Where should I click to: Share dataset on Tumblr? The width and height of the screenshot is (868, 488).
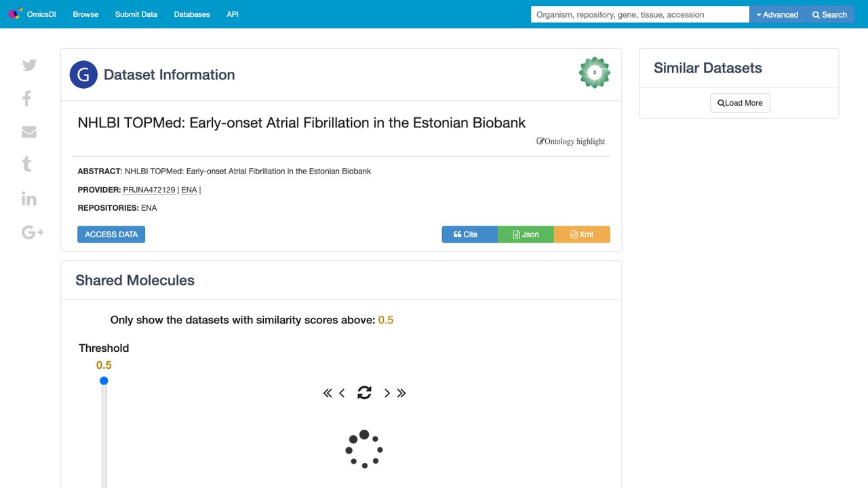click(x=27, y=164)
